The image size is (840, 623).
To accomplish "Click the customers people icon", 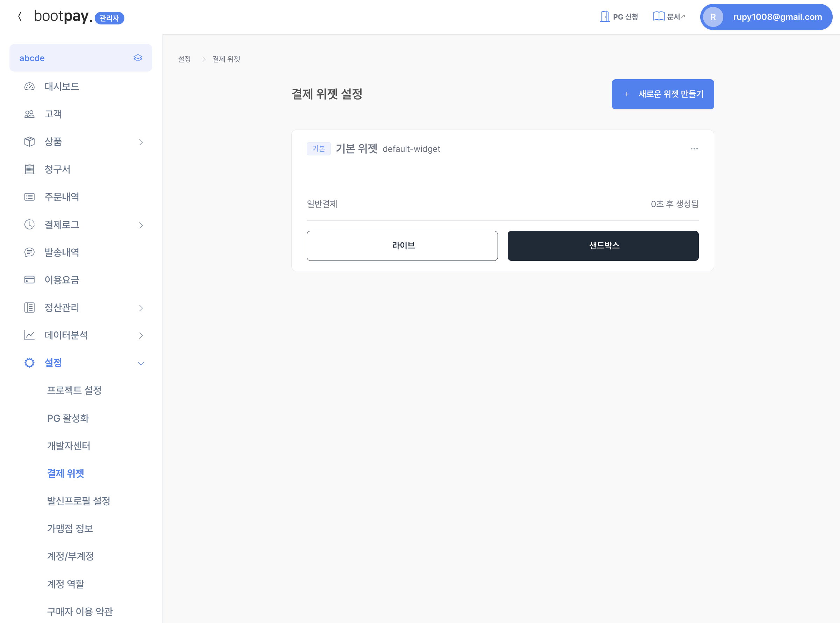I will 29,114.
